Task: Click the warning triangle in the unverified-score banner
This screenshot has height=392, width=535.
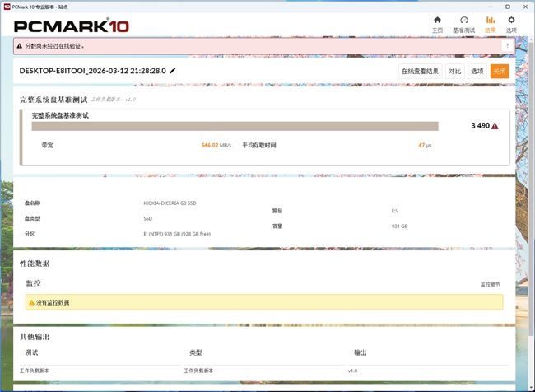Action: coord(20,46)
